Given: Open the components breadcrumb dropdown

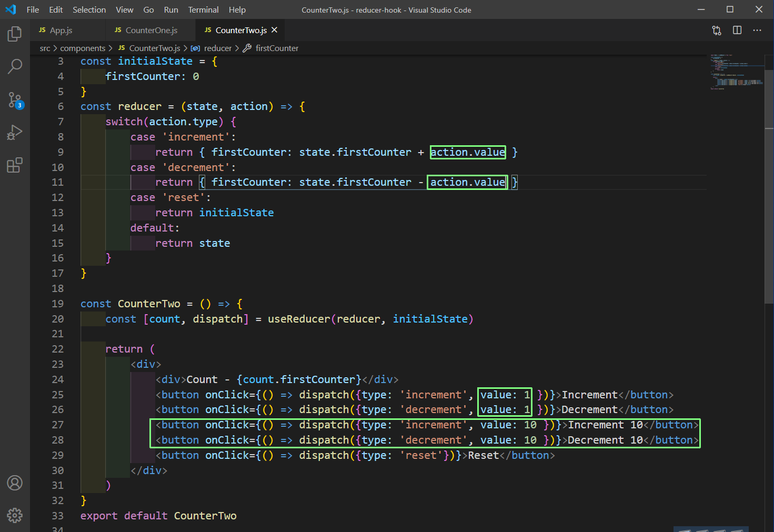Looking at the screenshot, I should 83,48.
